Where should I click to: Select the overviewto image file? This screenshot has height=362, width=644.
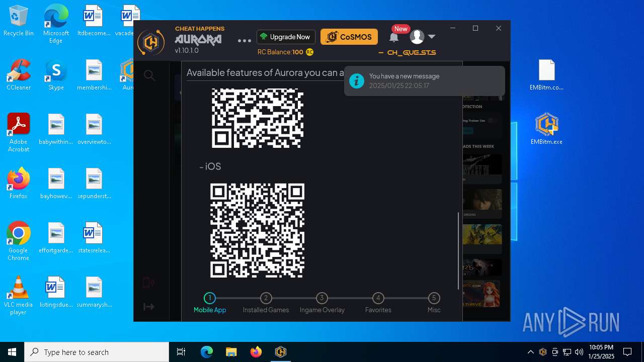94,129
